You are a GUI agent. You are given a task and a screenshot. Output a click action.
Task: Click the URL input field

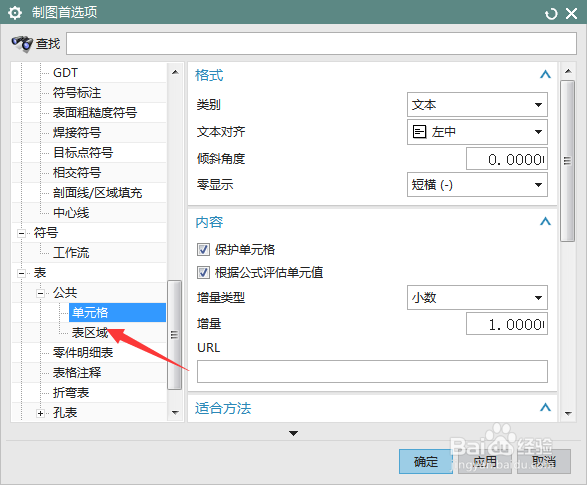click(x=372, y=372)
